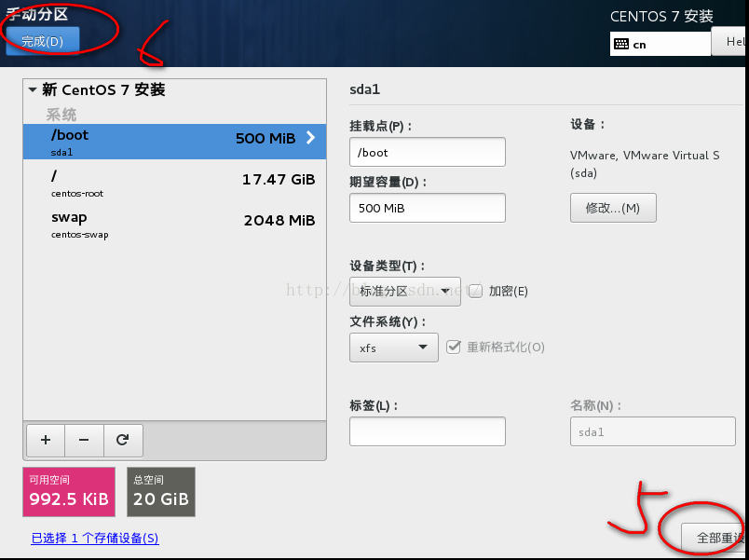
Task: Click the 2048 MiB size value
Action: [279, 221]
